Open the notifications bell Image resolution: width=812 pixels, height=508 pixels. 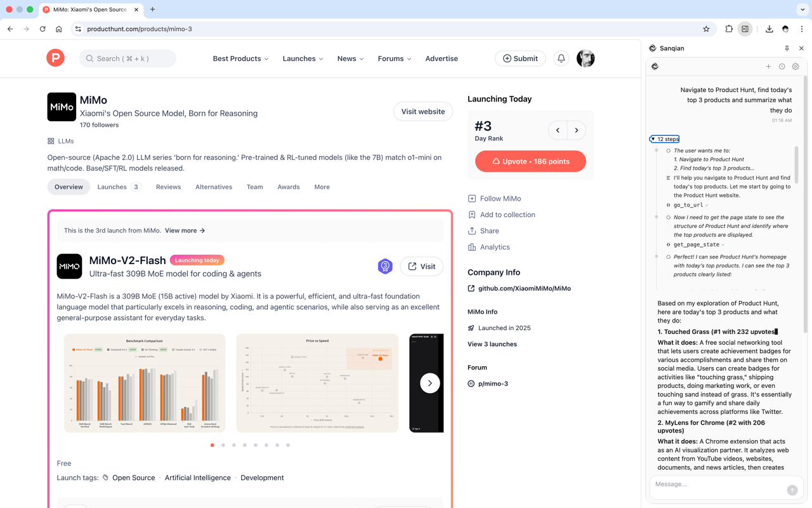(x=561, y=58)
